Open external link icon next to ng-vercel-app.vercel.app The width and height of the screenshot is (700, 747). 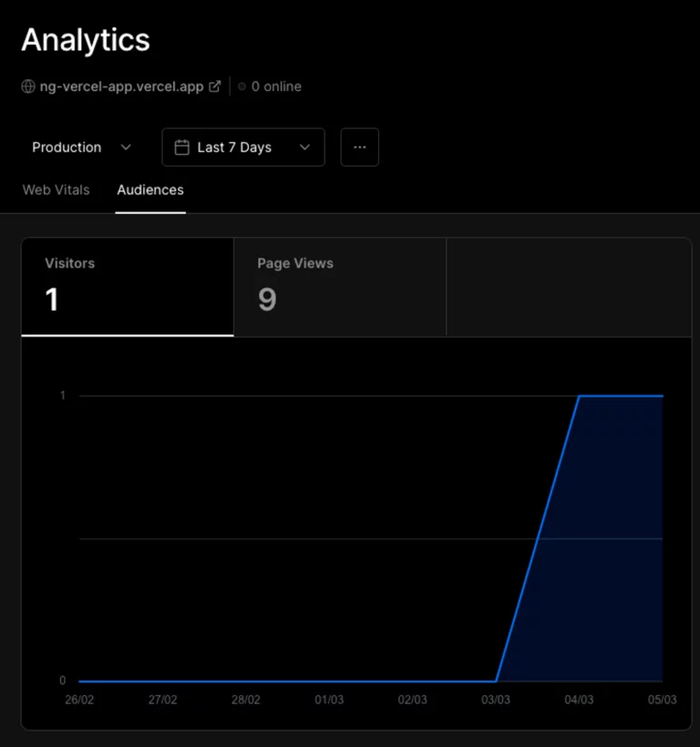click(215, 87)
